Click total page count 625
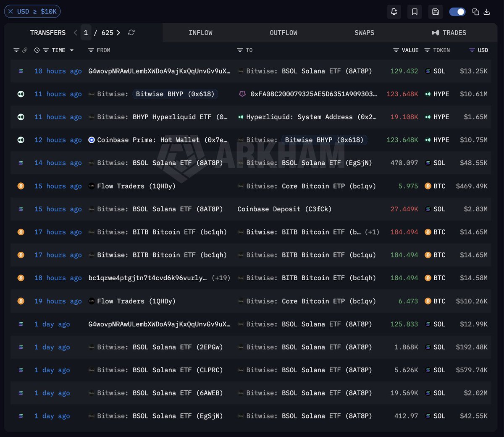 (x=107, y=33)
